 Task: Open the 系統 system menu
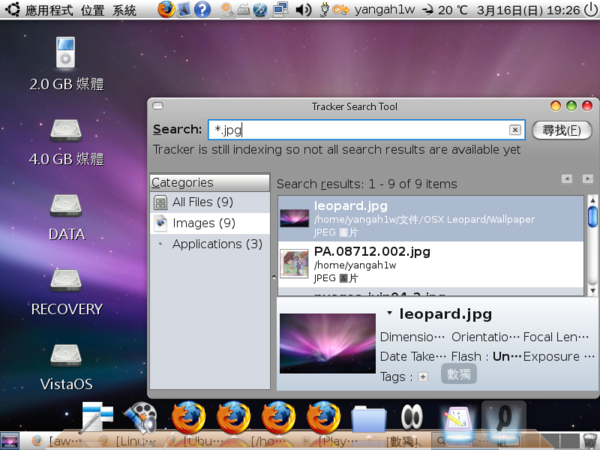[x=124, y=10]
